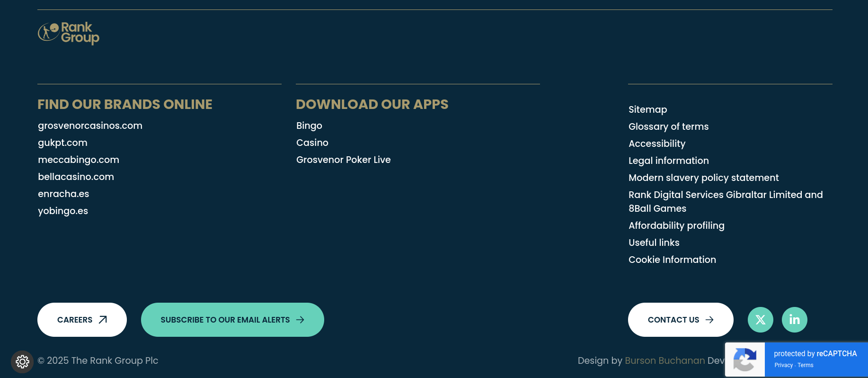Image resolution: width=868 pixels, height=378 pixels.
Task: Click the reCAPTCHA badge logo
Action: point(745,360)
